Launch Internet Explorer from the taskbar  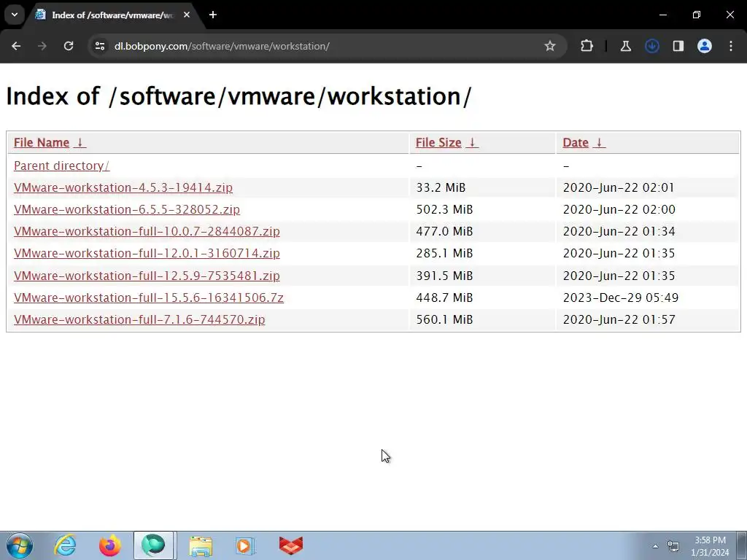pos(65,545)
